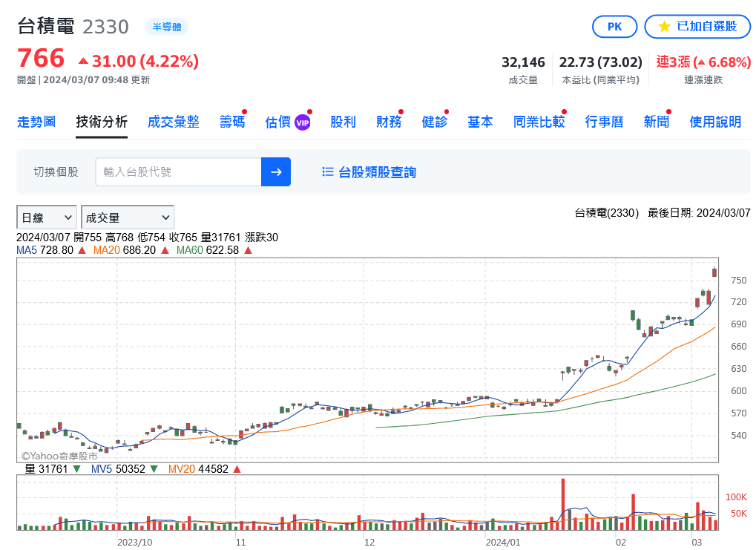
Task: Click the 2024/01 date axis label
Action: coord(503,543)
